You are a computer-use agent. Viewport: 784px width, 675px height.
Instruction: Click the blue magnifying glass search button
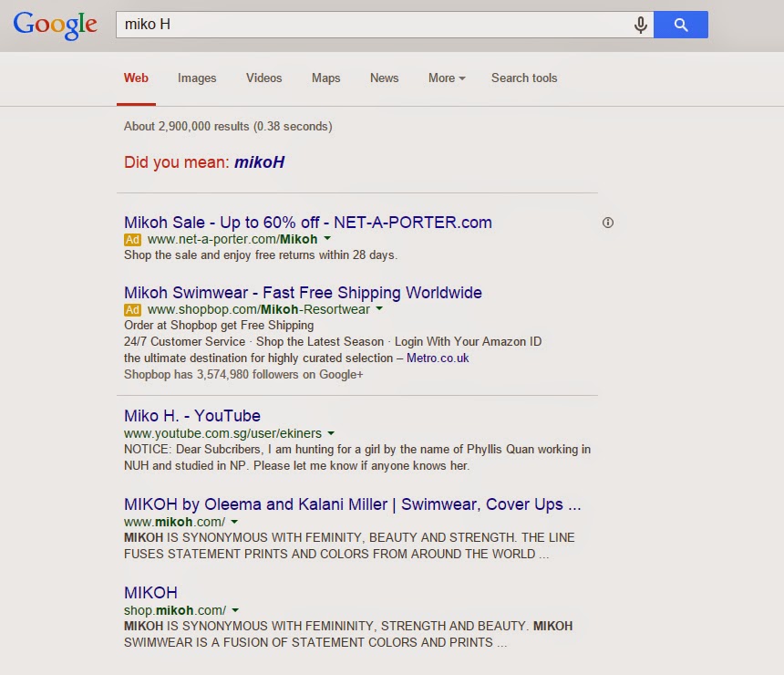click(680, 25)
